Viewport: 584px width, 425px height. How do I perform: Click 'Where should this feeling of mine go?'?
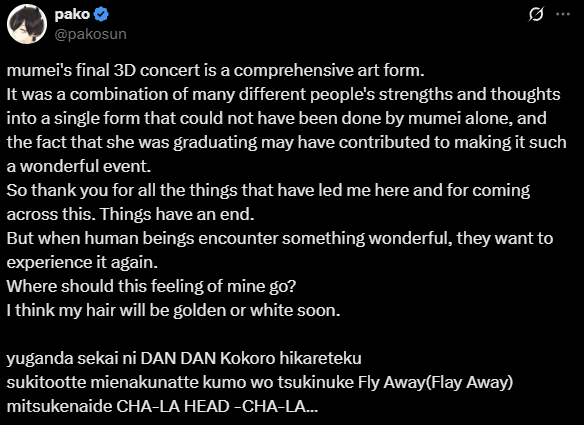click(151, 286)
